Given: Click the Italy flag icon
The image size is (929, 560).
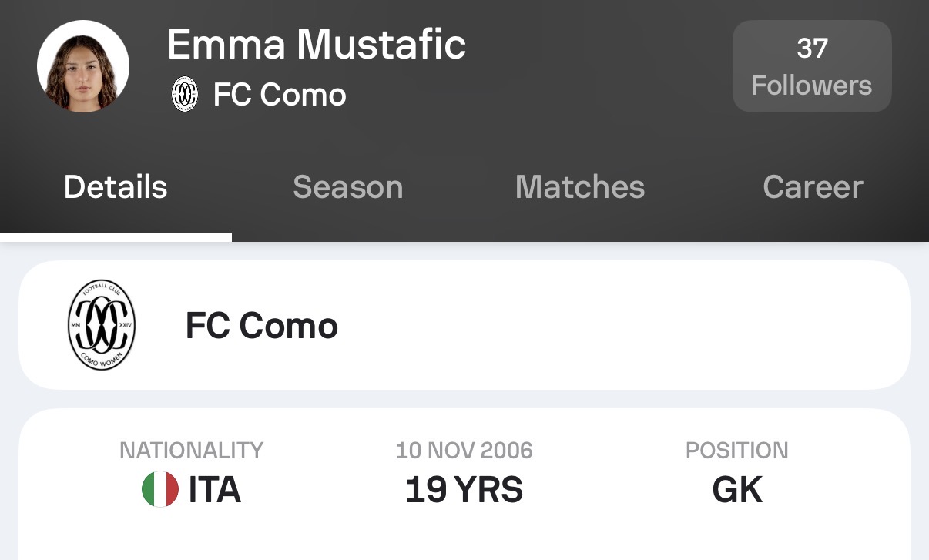Looking at the screenshot, I should pyautogui.click(x=160, y=490).
